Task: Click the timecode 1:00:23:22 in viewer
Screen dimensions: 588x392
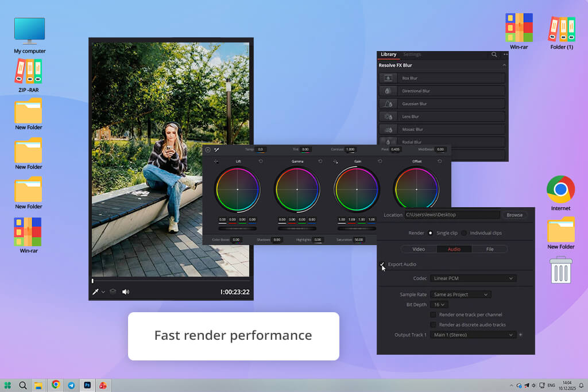Action: [x=235, y=292]
